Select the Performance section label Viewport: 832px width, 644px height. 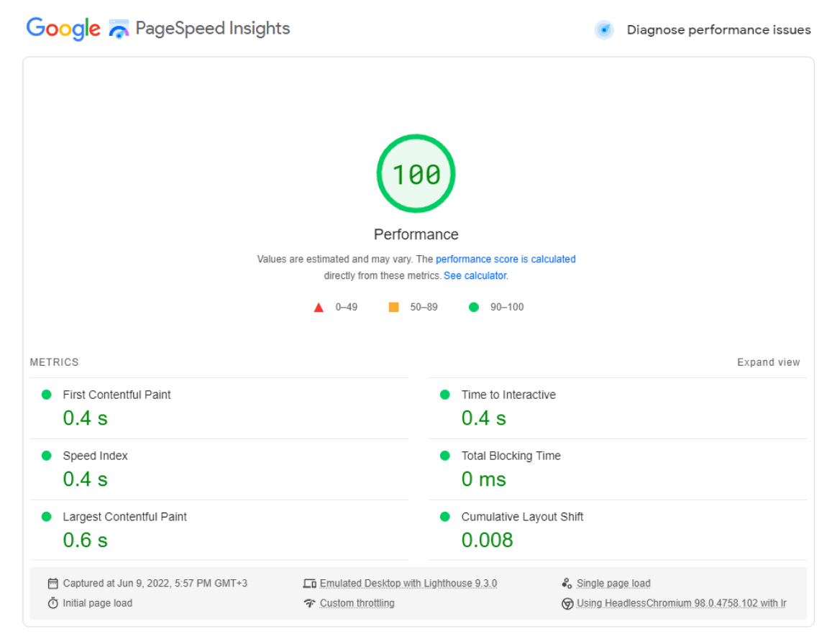coord(416,234)
